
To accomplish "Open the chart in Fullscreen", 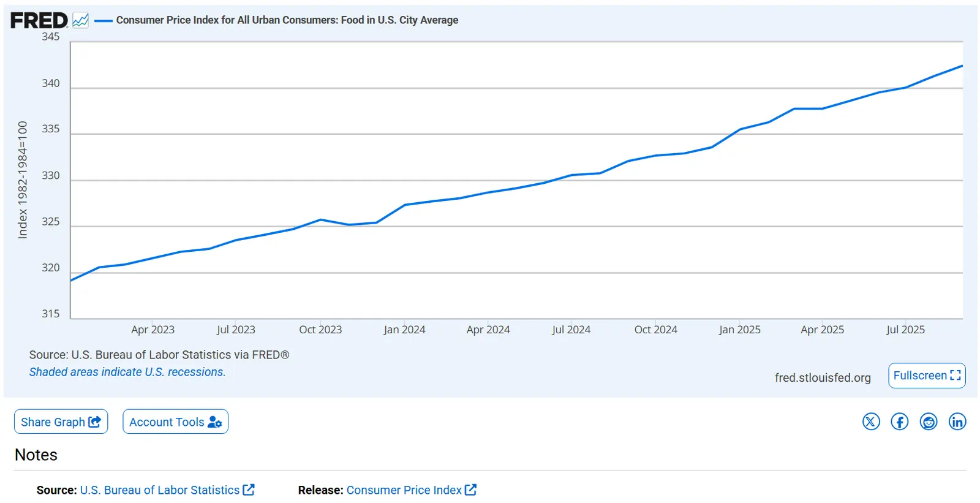I will coord(927,376).
